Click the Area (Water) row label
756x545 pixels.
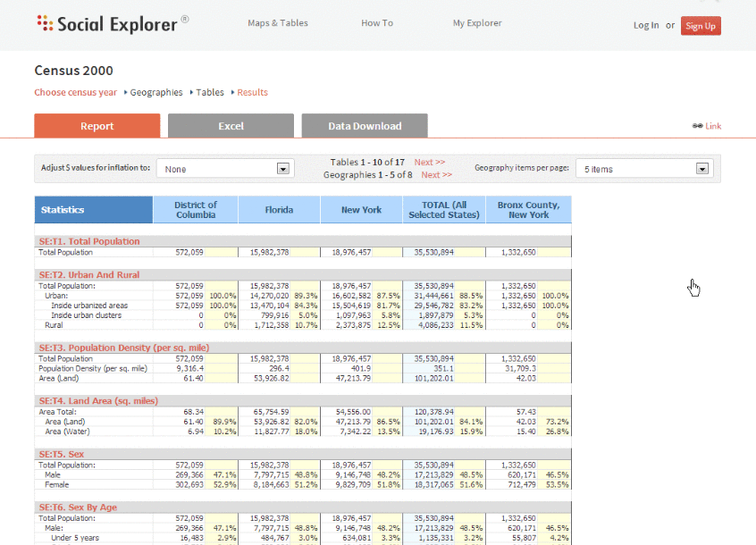pos(68,432)
